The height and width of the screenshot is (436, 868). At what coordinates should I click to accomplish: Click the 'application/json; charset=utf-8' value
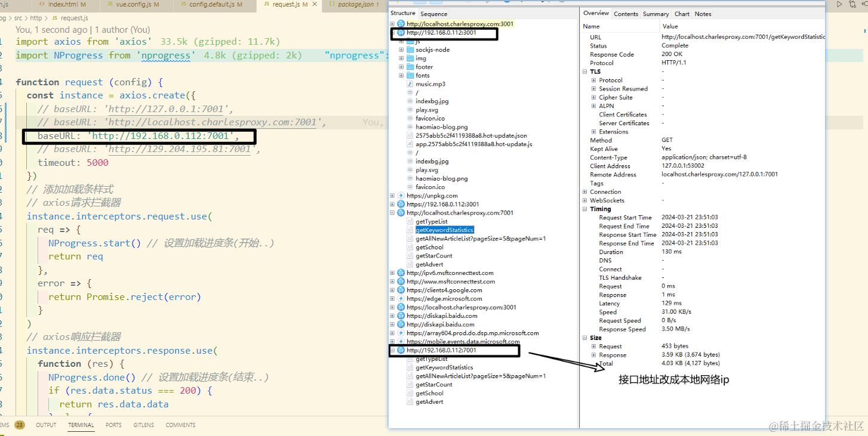[704, 157]
